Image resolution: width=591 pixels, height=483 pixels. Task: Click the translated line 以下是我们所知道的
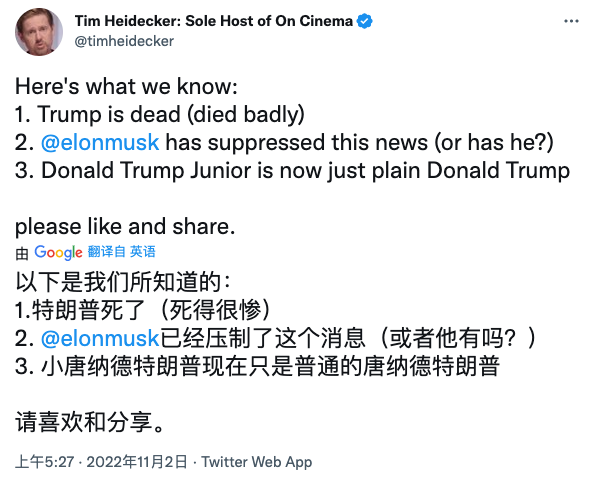[123, 282]
